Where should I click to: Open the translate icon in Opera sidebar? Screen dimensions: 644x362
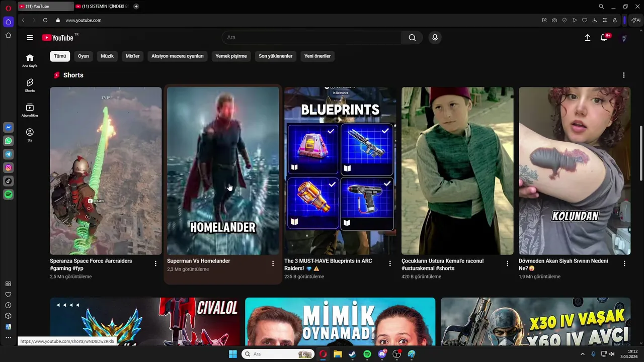(8, 327)
